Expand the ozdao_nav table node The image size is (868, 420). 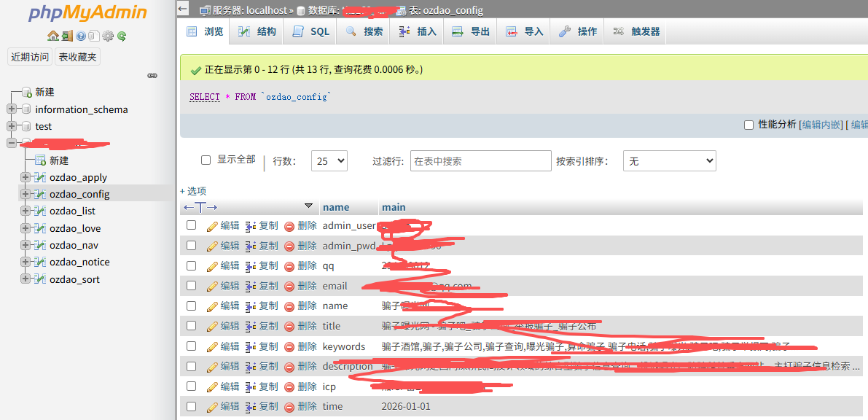pyautogui.click(x=25, y=246)
